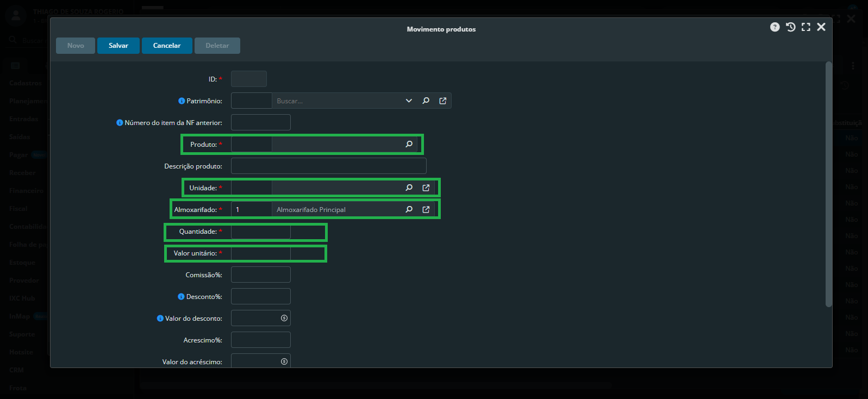This screenshot has width=868, height=399.
Task: Open Unidade external link icon
Action: tap(426, 188)
